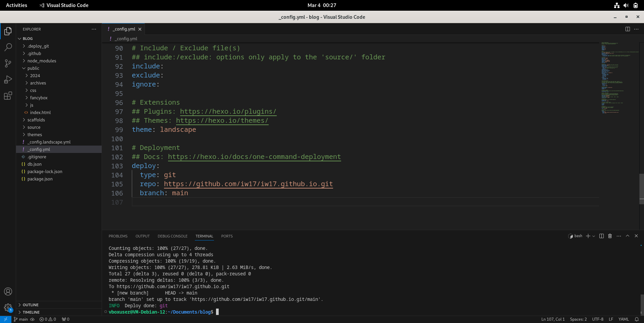Viewport: 644px width, 323px height.
Task: Open index.html in the explorer
Action: (x=59, y=113)
